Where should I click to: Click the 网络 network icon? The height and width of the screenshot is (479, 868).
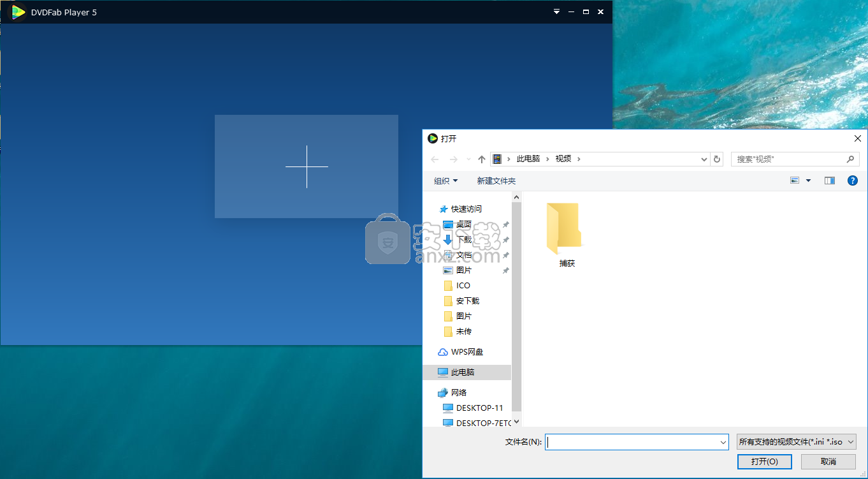[x=443, y=393]
